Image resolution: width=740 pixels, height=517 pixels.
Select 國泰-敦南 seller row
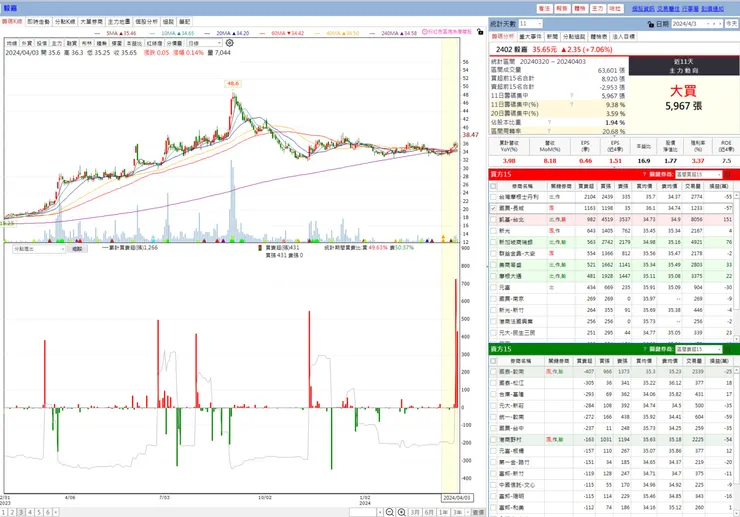[x=611, y=372]
